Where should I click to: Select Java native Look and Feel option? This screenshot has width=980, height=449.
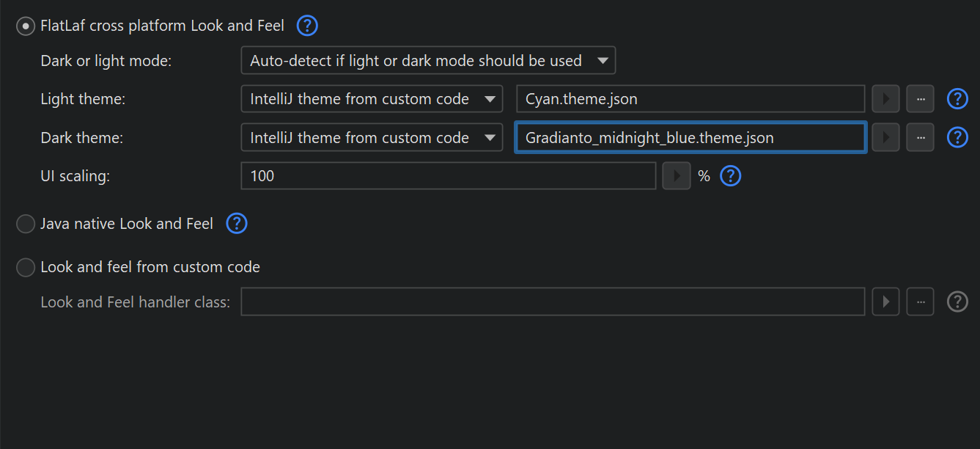coord(26,224)
